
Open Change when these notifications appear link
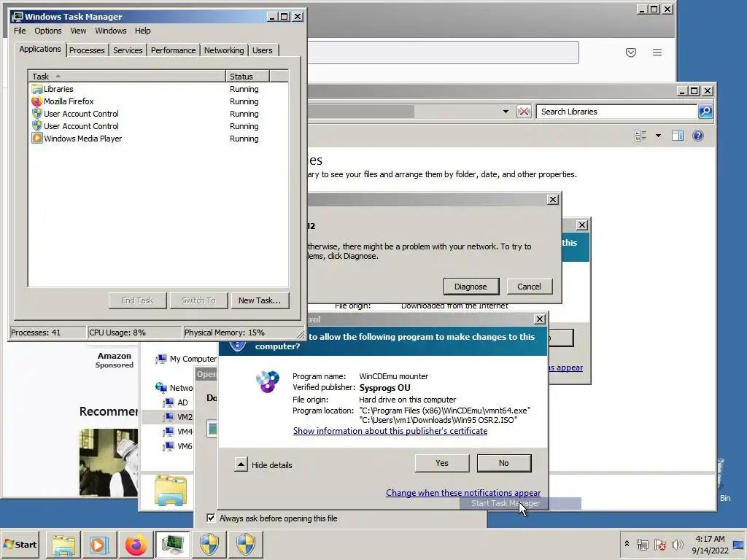(463, 493)
